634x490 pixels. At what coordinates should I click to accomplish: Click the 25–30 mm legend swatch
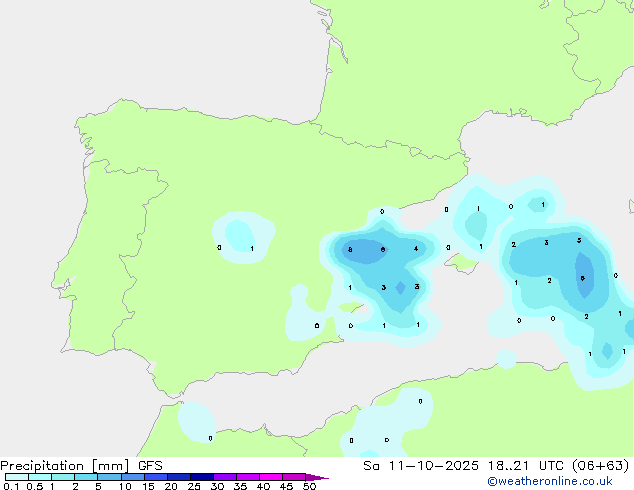(x=202, y=477)
